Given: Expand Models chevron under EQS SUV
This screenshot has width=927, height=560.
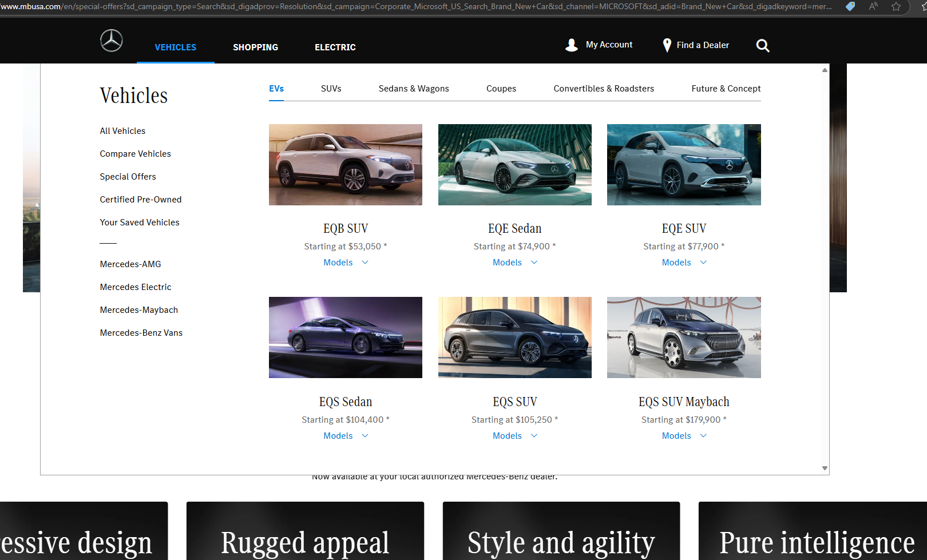Looking at the screenshot, I should pyautogui.click(x=534, y=436).
